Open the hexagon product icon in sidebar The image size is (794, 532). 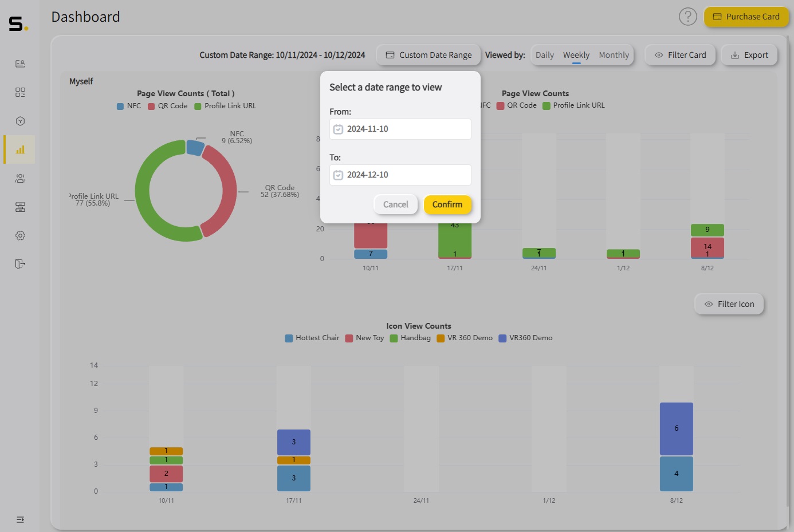tap(20, 121)
